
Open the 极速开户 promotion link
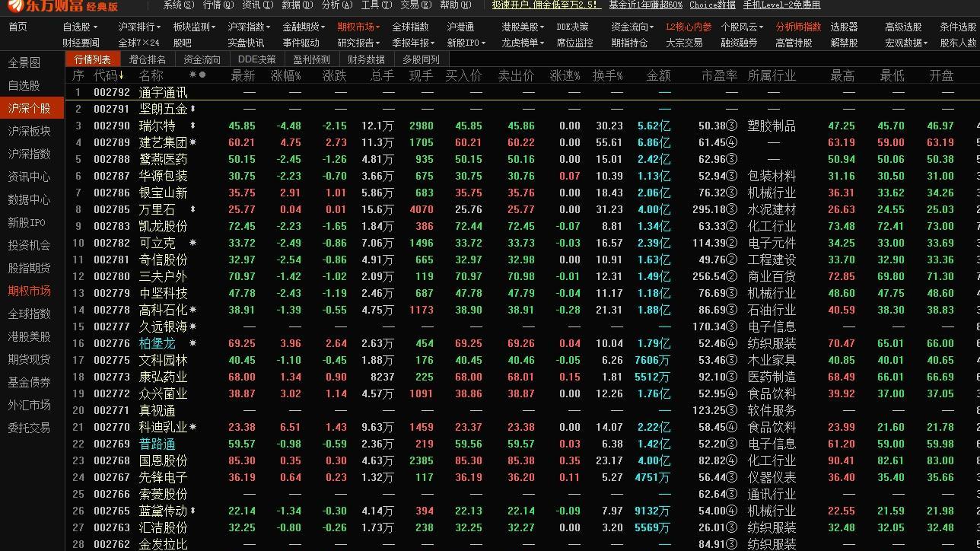(x=546, y=5)
